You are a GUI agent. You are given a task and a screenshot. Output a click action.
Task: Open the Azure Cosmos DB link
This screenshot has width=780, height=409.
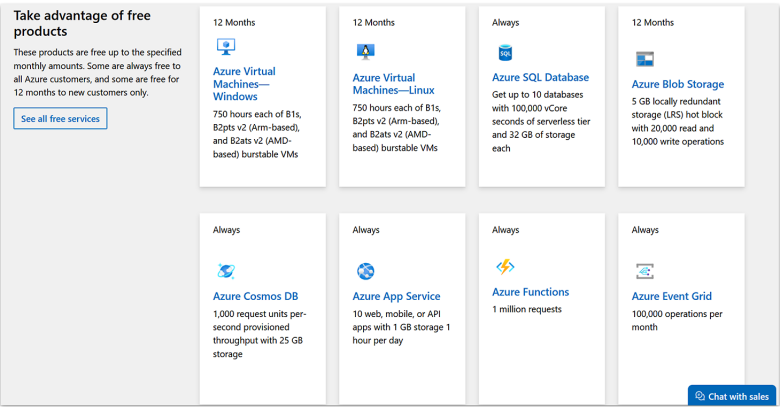tap(255, 296)
